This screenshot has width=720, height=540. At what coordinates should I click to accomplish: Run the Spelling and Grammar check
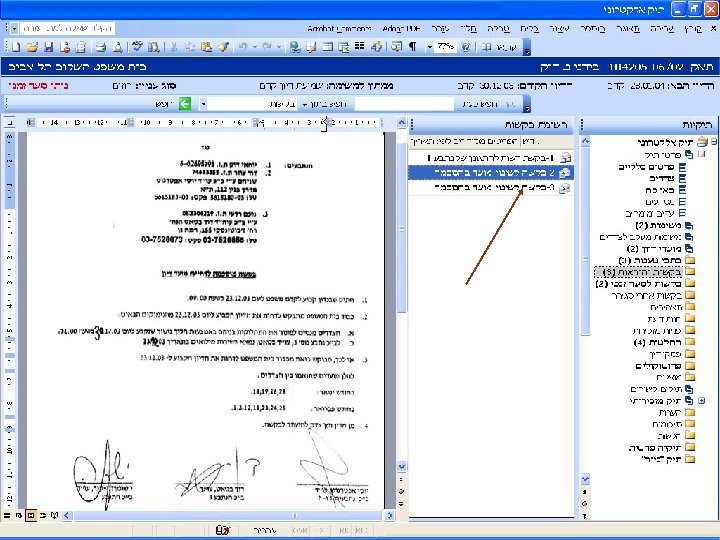[137, 47]
